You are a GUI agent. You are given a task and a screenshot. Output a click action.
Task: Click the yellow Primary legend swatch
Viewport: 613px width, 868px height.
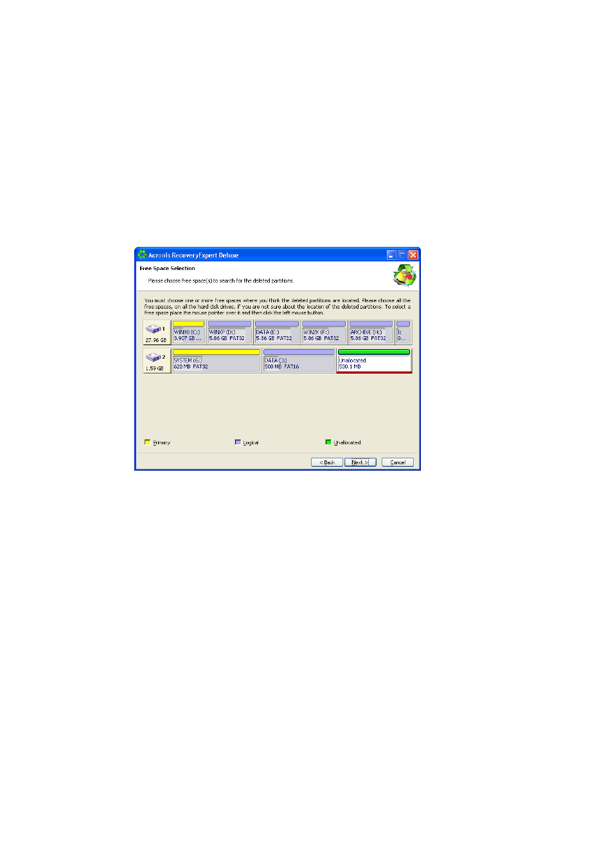pyautogui.click(x=148, y=442)
